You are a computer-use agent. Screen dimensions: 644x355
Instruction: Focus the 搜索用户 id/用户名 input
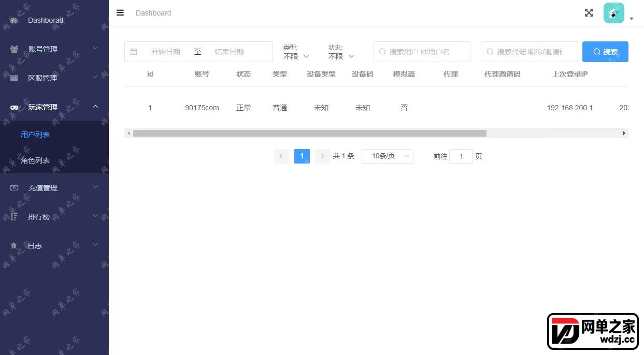point(422,52)
